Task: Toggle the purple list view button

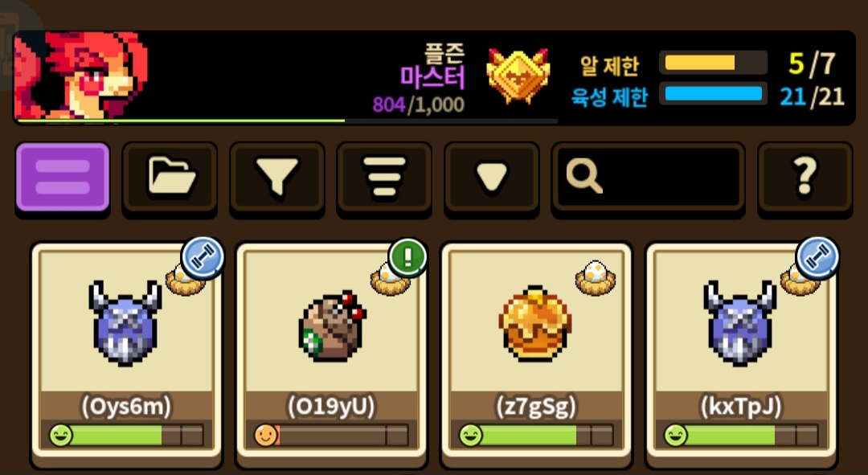Action: point(63,177)
